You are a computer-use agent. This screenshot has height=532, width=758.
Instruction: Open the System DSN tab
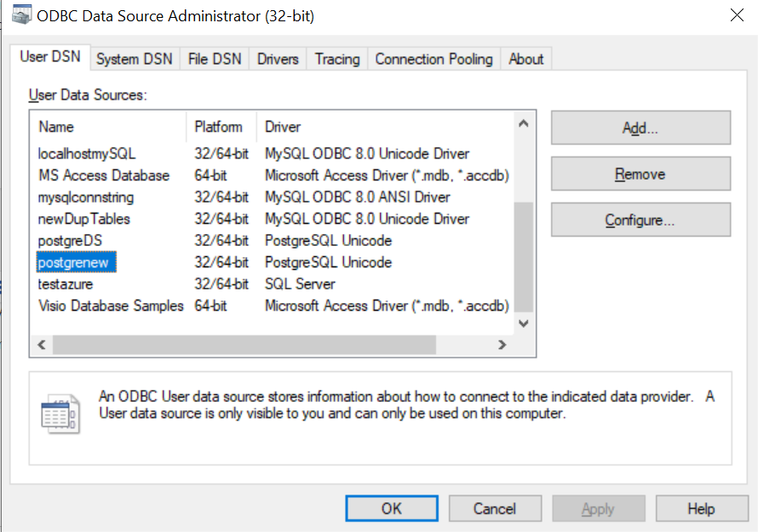(x=135, y=59)
